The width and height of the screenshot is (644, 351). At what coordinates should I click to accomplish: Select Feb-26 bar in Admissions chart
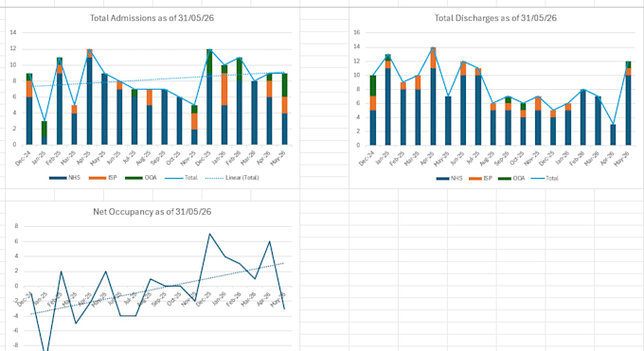[x=240, y=101]
